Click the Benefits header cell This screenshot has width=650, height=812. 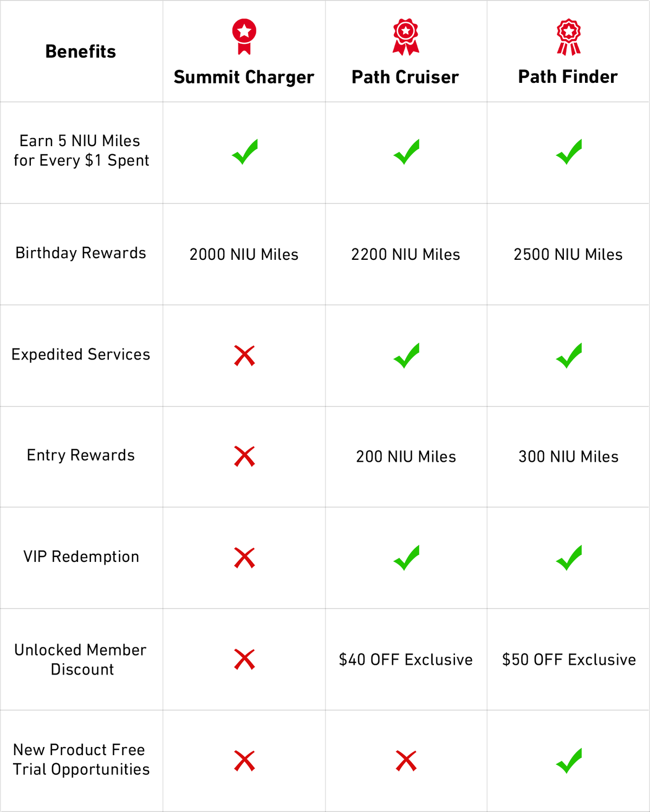pyautogui.click(x=81, y=51)
